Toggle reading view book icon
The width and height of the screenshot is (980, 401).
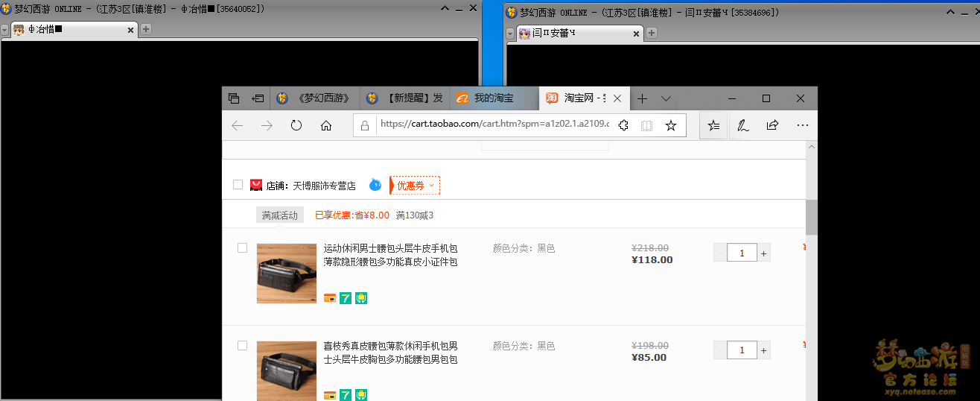[646, 126]
